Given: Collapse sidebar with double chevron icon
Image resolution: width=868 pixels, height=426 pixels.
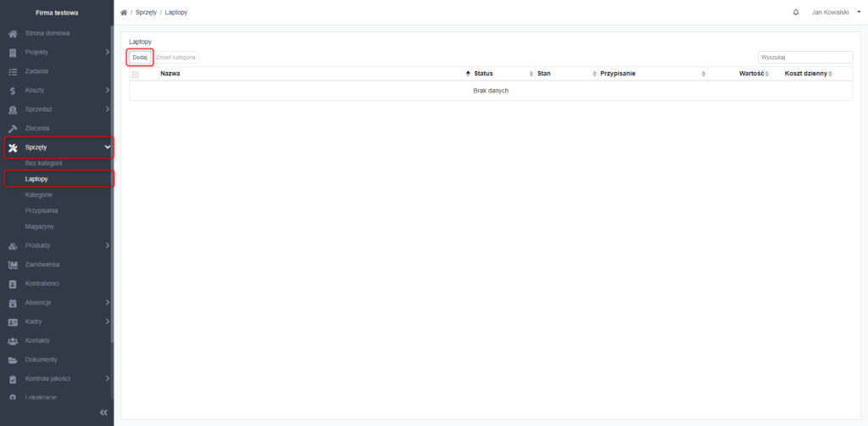Looking at the screenshot, I should 103,412.
